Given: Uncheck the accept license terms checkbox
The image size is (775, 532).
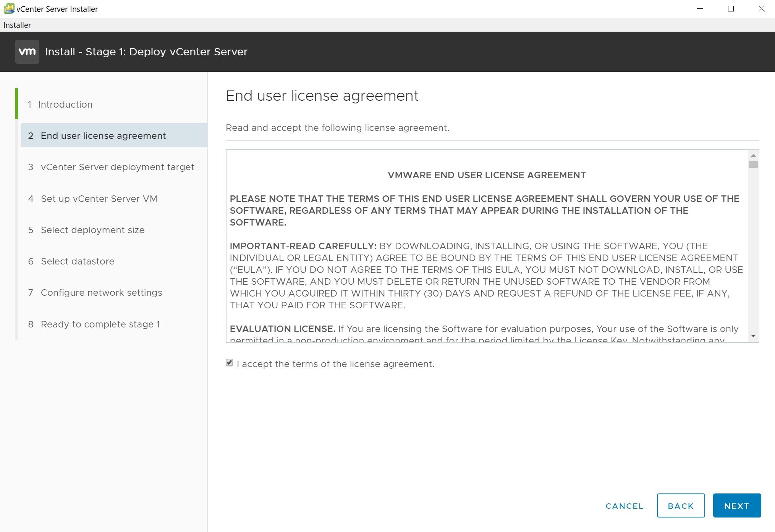Looking at the screenshot, I should pyautogui.click(x=229, y=363).
